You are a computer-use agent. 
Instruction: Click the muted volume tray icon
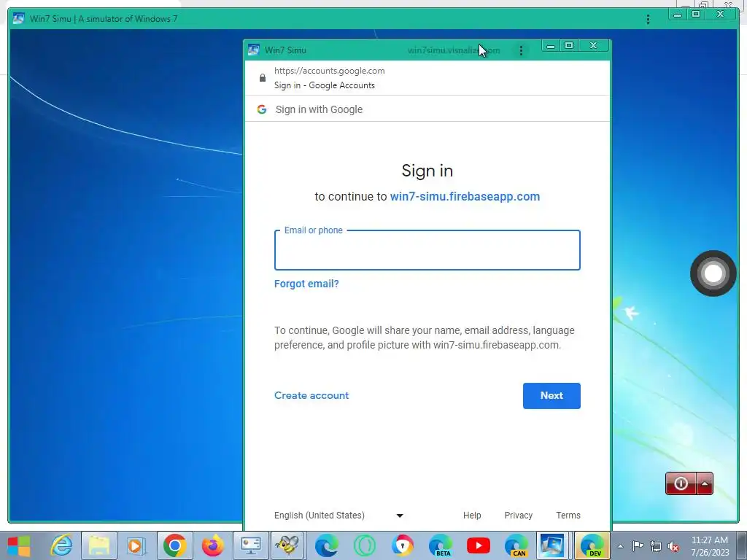[x=673, y=547]
